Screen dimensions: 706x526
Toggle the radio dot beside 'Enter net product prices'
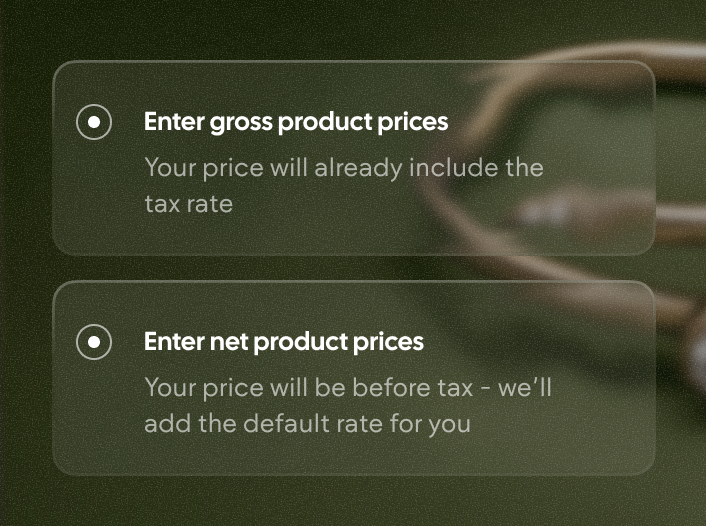tap(94, 342)
